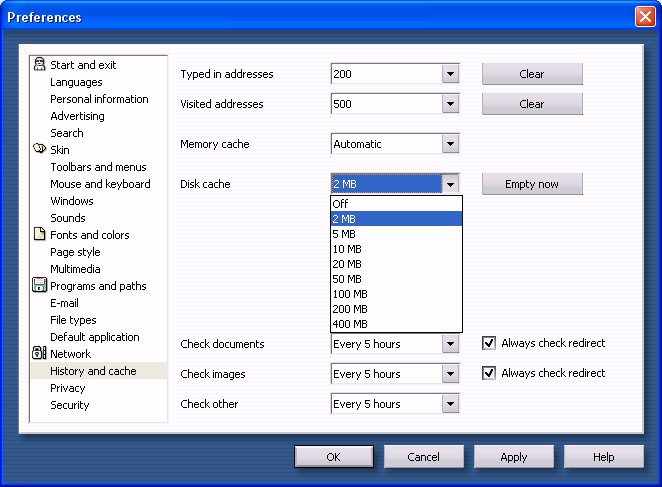
Task: Click the Start and exit section icon
Action: 40,65
